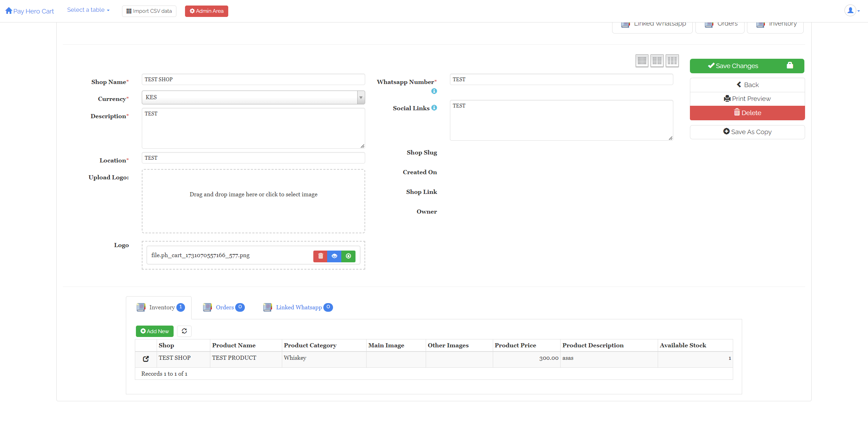This screenshot has width=868, height=441.
Task: Switch to two-column form layout icon
Action: (657, 61)
